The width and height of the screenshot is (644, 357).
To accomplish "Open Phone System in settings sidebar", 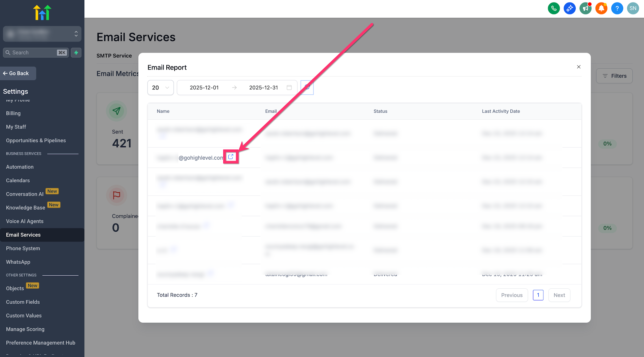I will click(23, 248).
